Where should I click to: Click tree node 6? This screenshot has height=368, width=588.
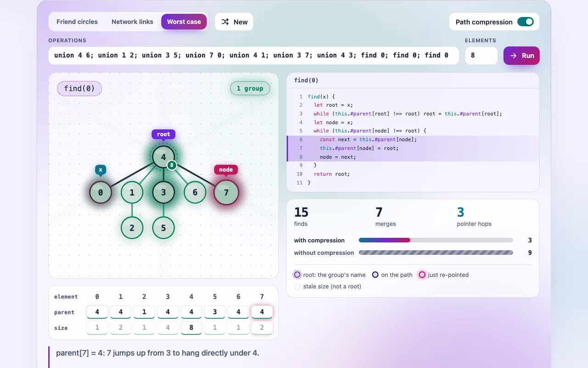tap(195, 192)
